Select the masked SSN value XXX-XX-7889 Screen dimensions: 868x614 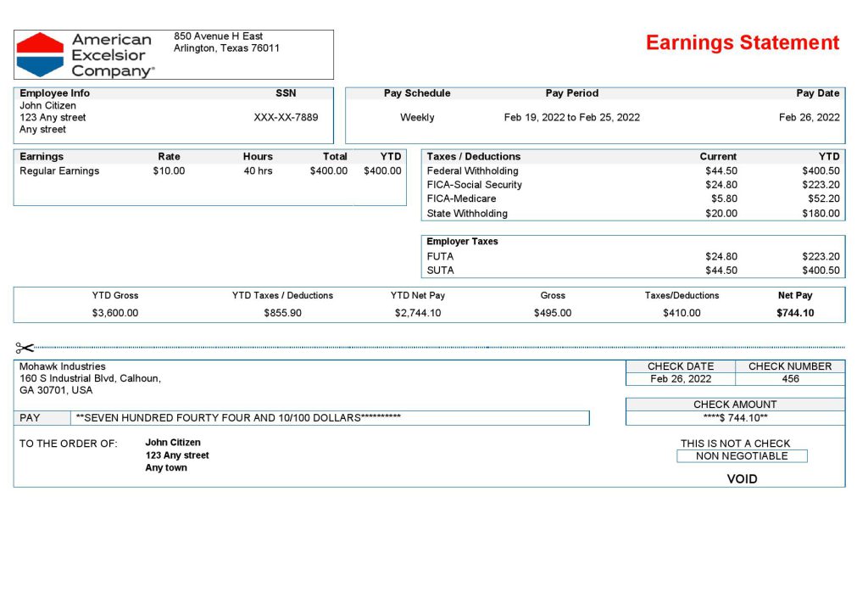pos(286,118)
